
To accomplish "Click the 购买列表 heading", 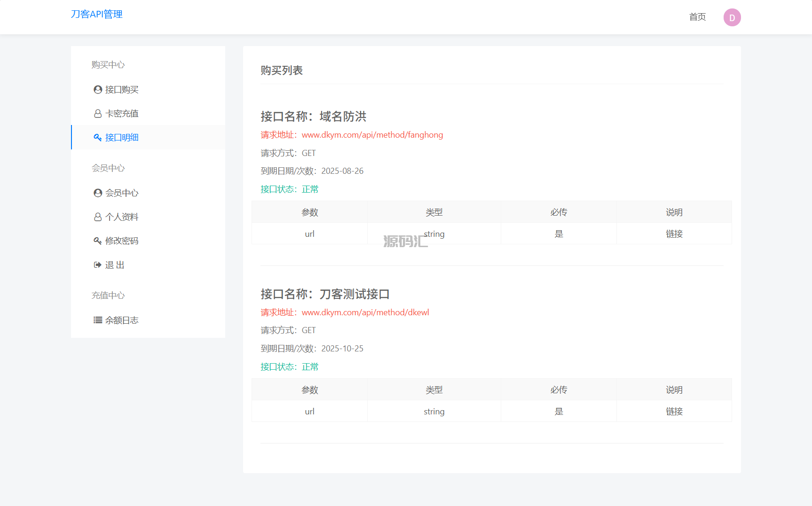I will [x=282, y=70].
